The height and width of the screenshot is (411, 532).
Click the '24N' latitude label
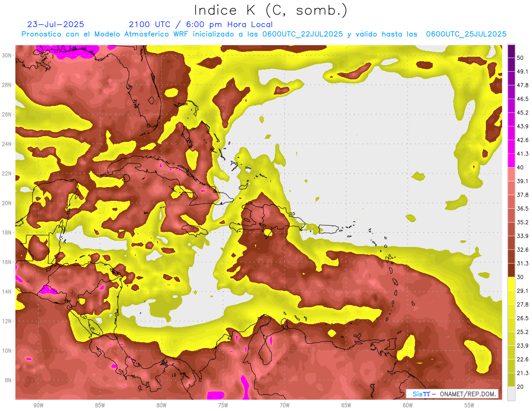[6, 144]
